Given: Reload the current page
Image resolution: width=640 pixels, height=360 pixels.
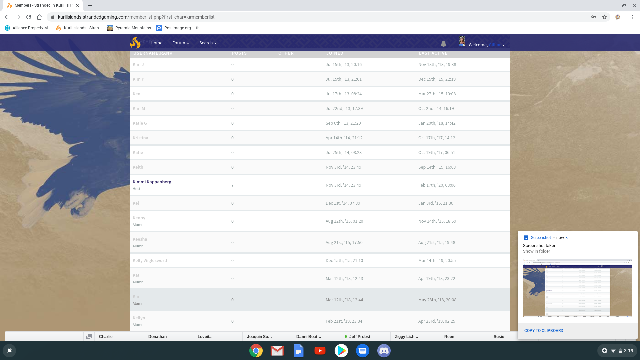Looking at the screenshot, I should [x=29, y=17].
